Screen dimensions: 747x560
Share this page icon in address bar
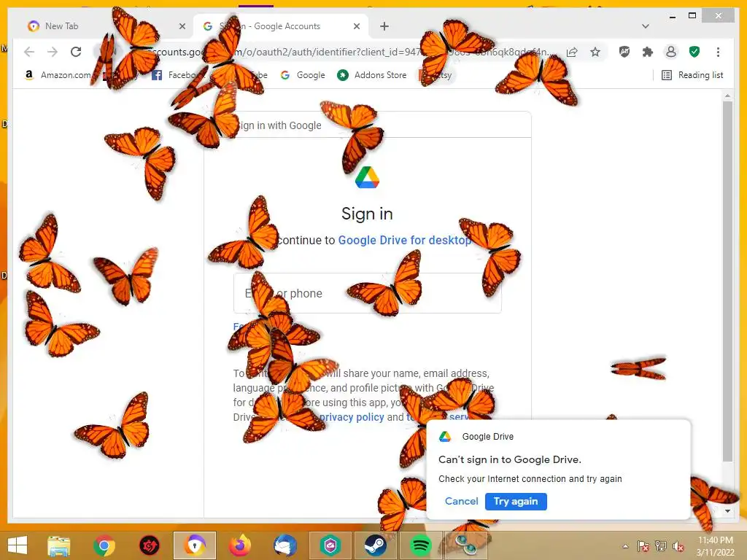point(572,52)
